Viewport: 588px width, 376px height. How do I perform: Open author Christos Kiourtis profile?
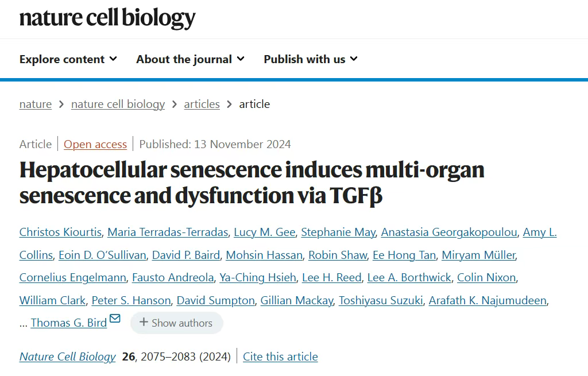click(60, 232)
